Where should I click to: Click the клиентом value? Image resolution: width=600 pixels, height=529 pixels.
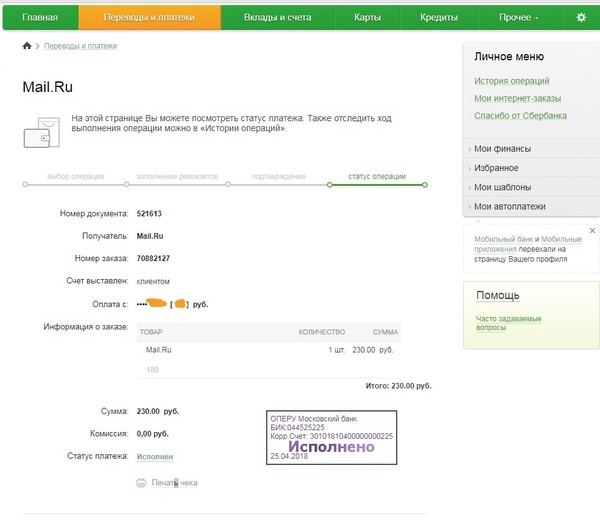(x=153, y=281)
